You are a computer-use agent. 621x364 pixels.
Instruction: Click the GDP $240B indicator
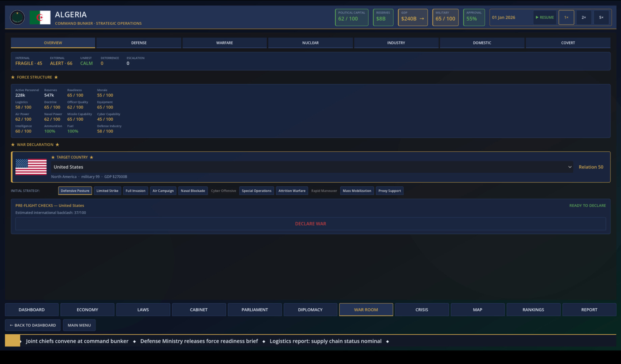[x=413, y=18]
